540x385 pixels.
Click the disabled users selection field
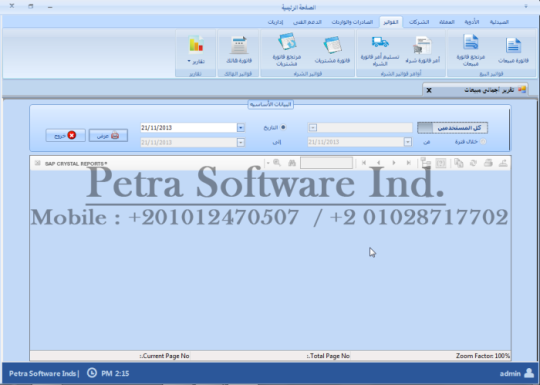click(x=364, y=128)
